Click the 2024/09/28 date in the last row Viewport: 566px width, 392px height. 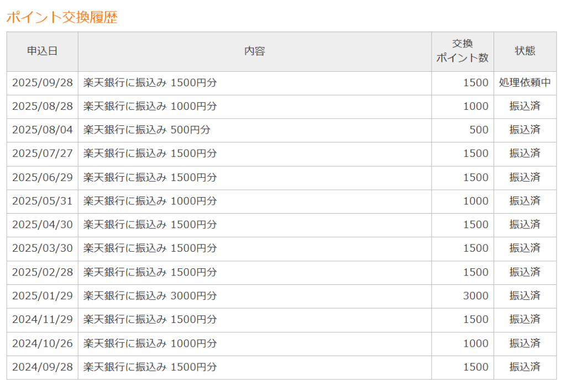point(43,367)
